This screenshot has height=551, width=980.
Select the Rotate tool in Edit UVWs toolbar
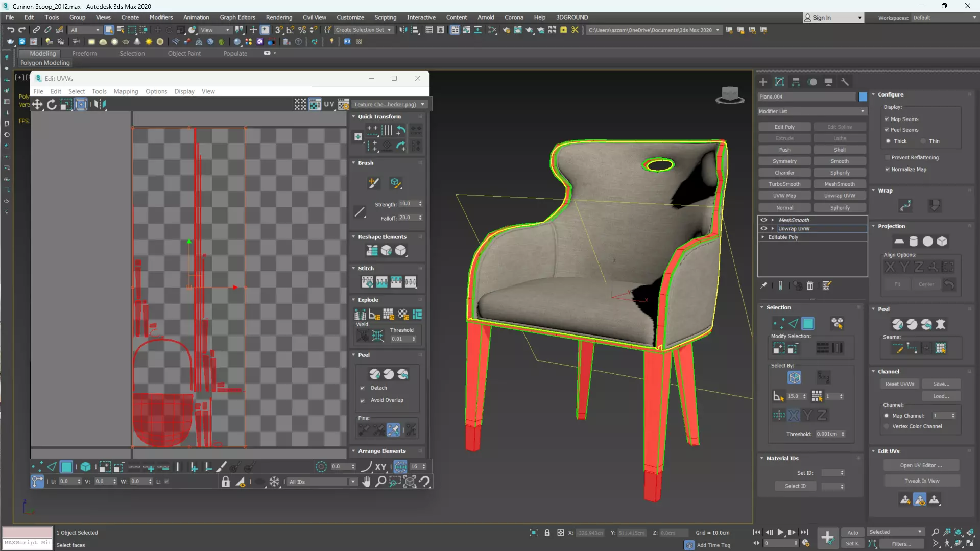(x=52, y=105)
